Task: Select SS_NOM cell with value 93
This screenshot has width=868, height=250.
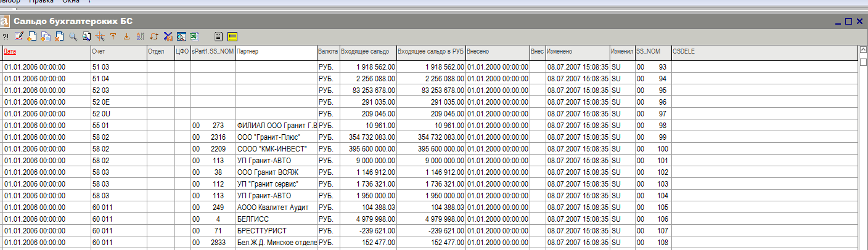Action: [x=653, y=67]
